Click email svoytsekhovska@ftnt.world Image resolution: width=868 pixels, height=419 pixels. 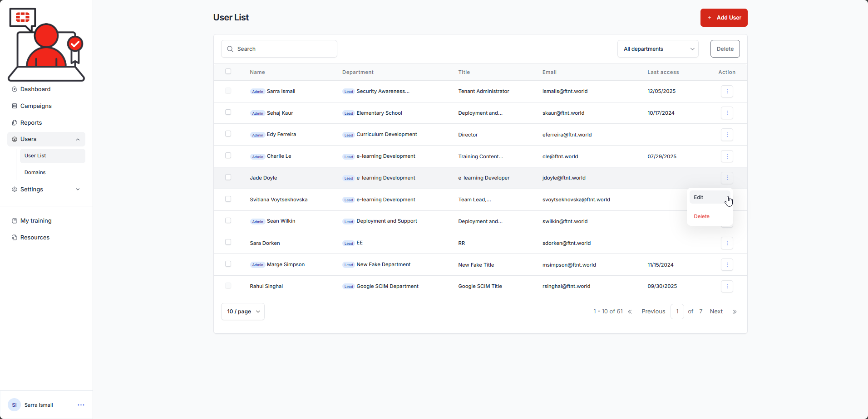tap(576, 200)
